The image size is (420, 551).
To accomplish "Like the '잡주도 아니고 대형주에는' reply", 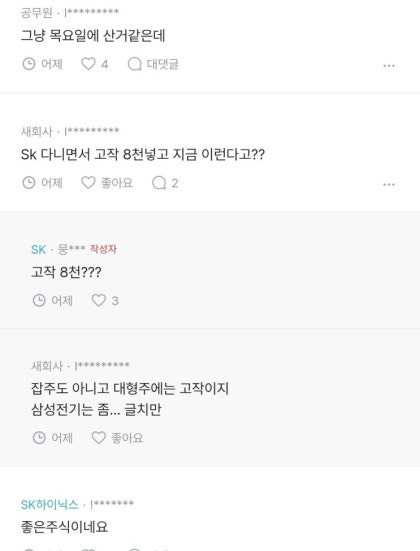I will pyautogui.click(x=98, y=437).
